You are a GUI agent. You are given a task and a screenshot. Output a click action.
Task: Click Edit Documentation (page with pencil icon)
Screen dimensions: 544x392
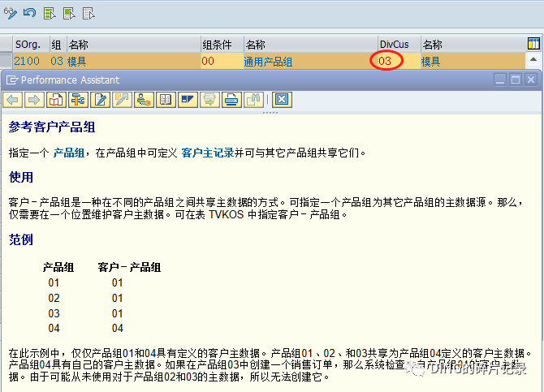[x=100, y=100]
